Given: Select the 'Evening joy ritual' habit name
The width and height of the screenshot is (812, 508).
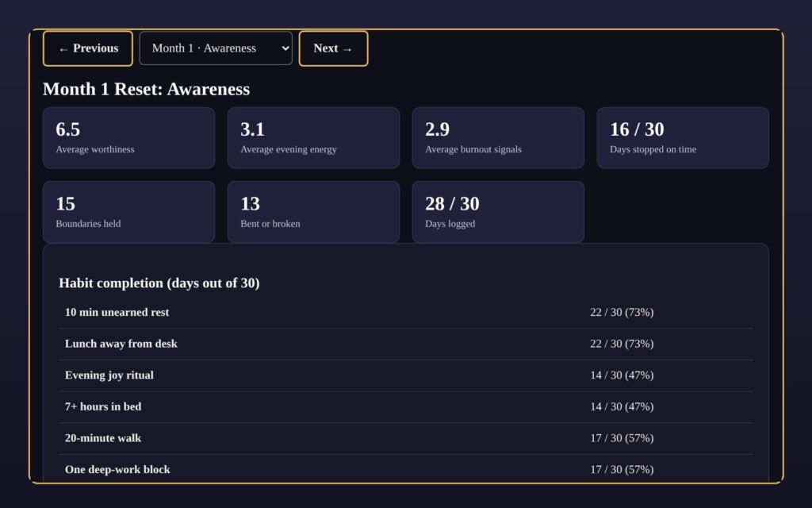Looking at the screenshot, I should coord(109,375).
